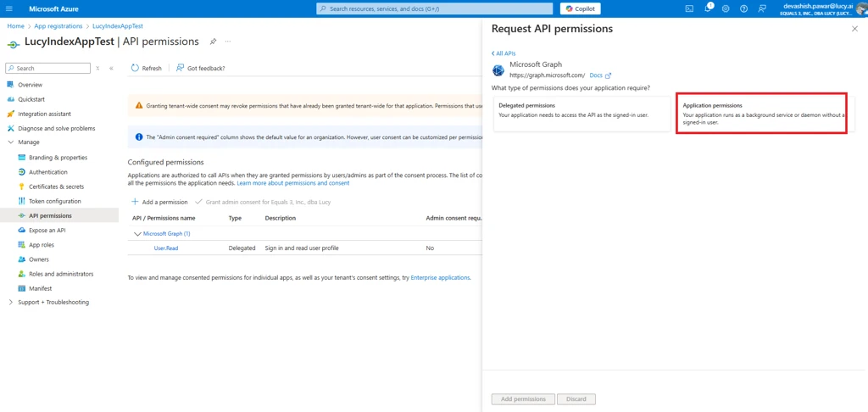Click the top search resources field
868x412 pixels.
click(435, 8)
